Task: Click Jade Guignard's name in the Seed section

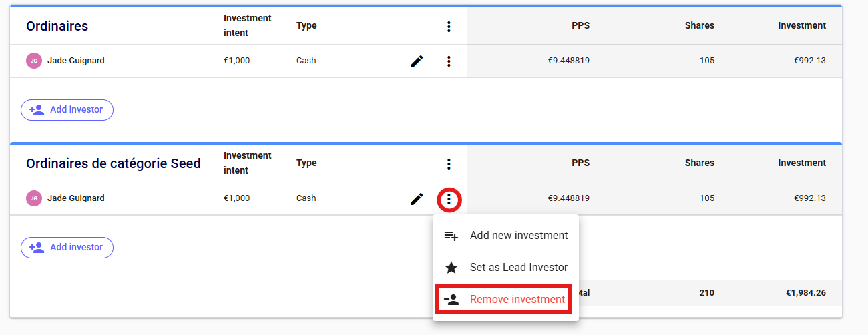Action: (76, 198)
